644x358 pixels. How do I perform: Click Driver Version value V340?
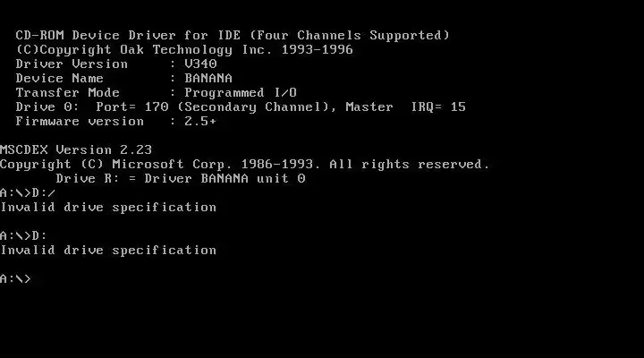pos(200,64)
